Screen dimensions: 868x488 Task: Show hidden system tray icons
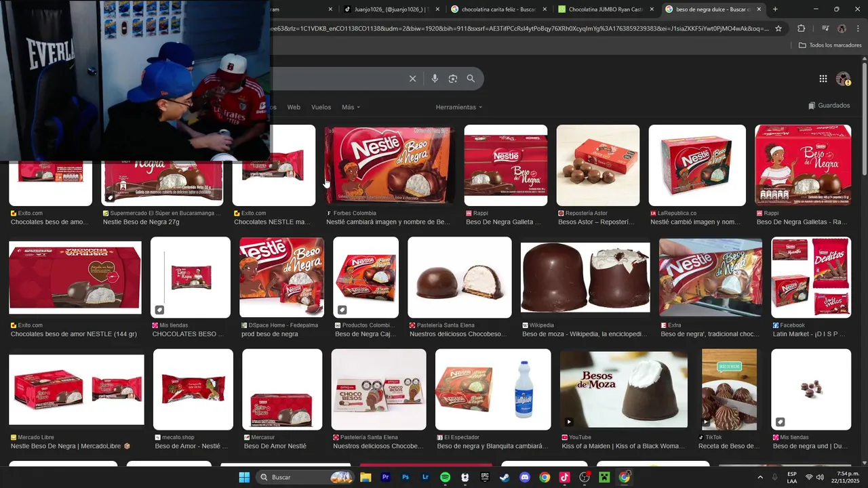(x=759, y=477)
